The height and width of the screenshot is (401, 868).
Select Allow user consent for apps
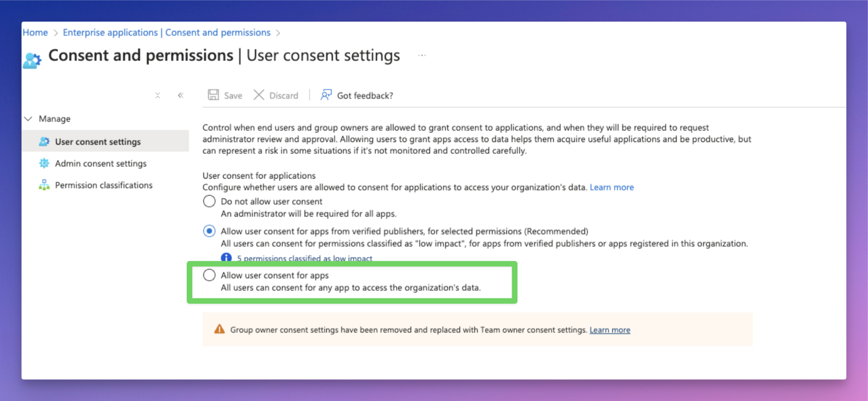point(209,275)
